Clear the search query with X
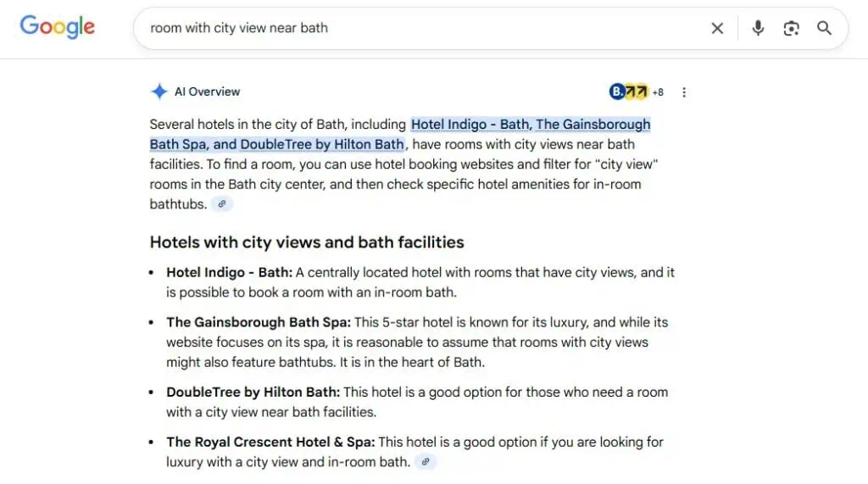 (x=717, y=28)
